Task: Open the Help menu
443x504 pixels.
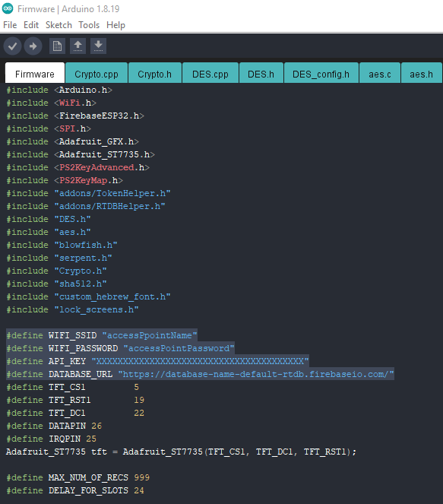Action: coord(115,25)
